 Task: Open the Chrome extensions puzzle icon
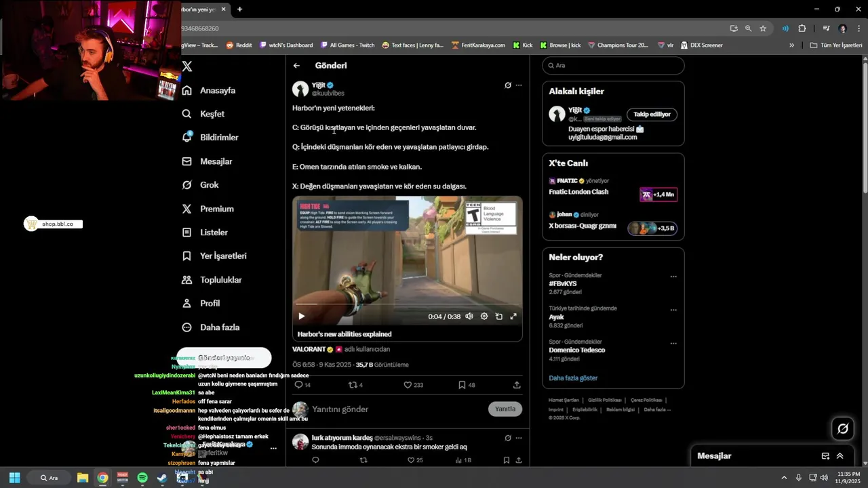coord(802,28)
